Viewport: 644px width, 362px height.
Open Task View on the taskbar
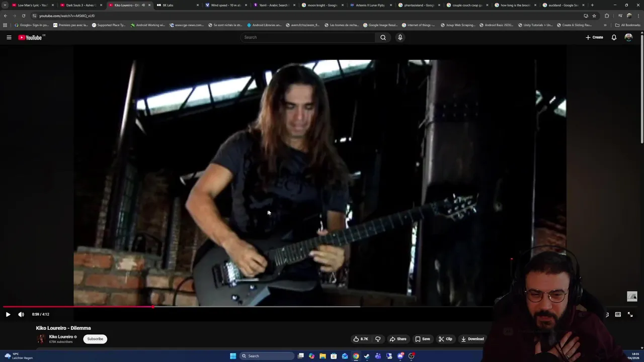[300, 356]
